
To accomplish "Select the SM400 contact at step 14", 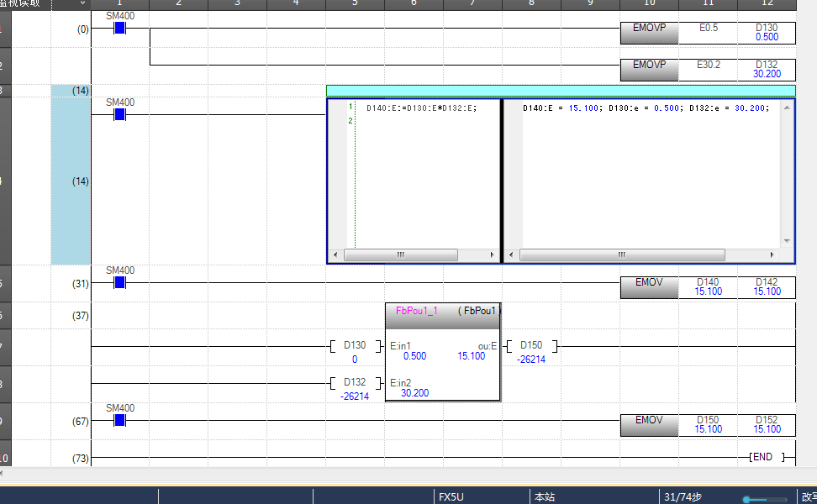I will 119,114.
